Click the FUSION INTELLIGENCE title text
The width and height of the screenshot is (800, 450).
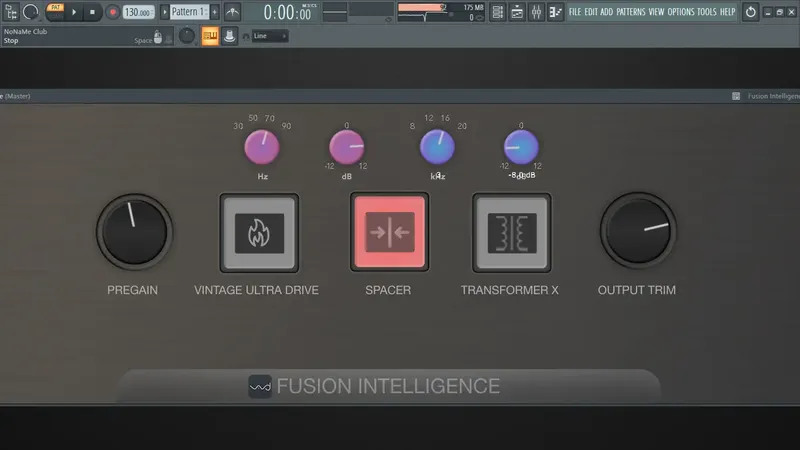pos(388,386)
